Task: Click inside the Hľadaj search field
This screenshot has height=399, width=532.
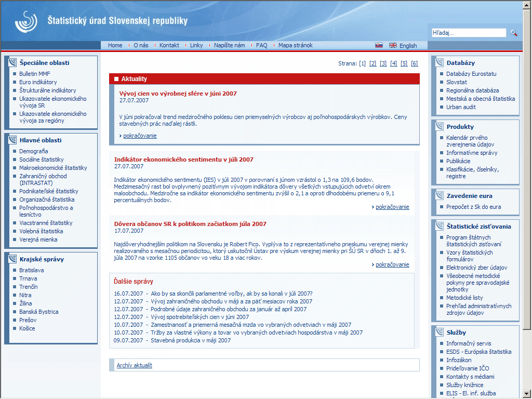Action: [x=469, y=33]
